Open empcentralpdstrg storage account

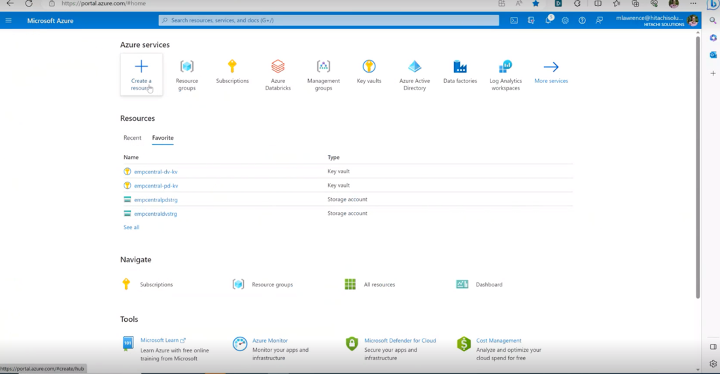pyautogui.click(x=156, y=200)
